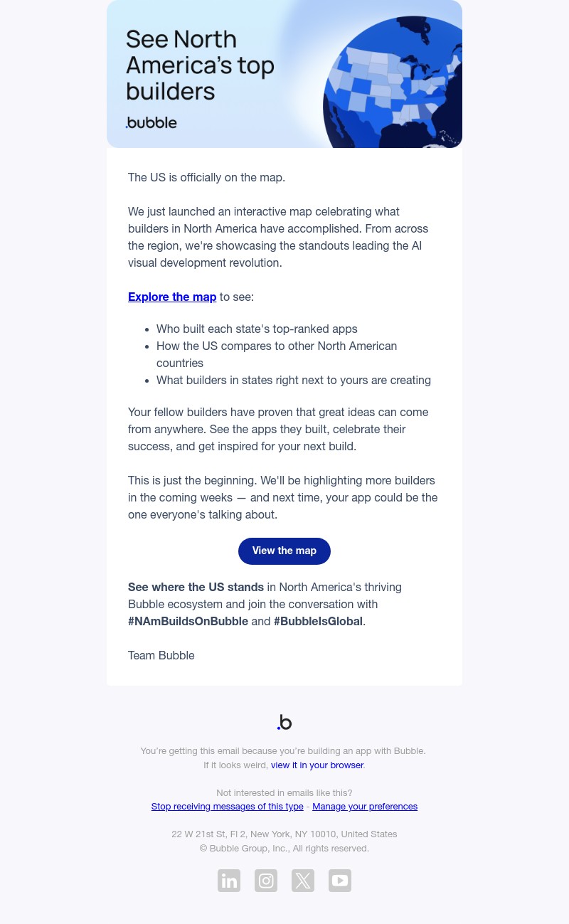The height and width of the screenshot is (924, 569).
Task: Open Bubble's YouTube channel via footer icon
Action: (340, 881)
